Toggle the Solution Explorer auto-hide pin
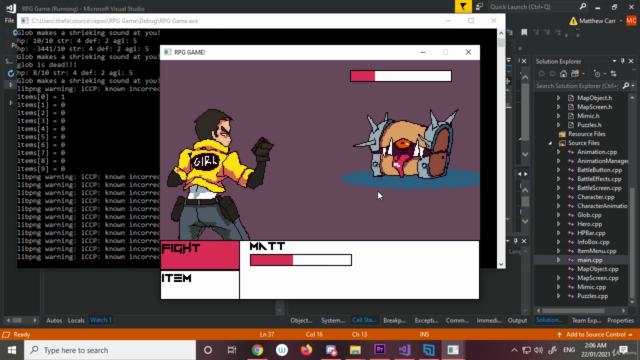The image size is (640, 360). pos(622,61)
